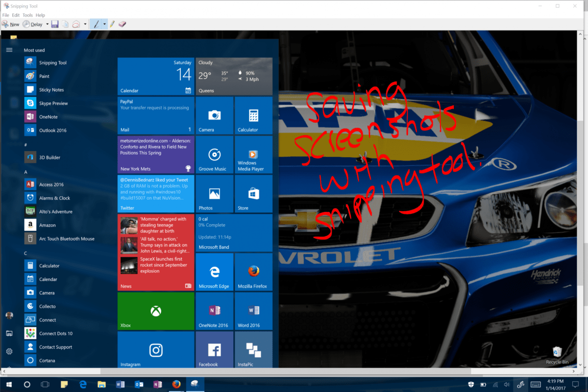Open the Pen options dropdown arrow
588x392 pixels.
(x=104, y=24)
